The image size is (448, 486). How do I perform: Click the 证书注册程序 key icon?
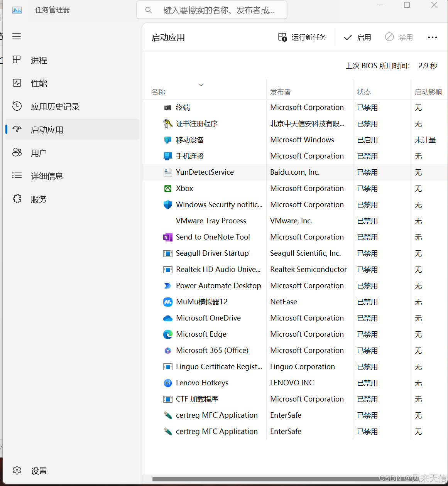coord(167,123)
